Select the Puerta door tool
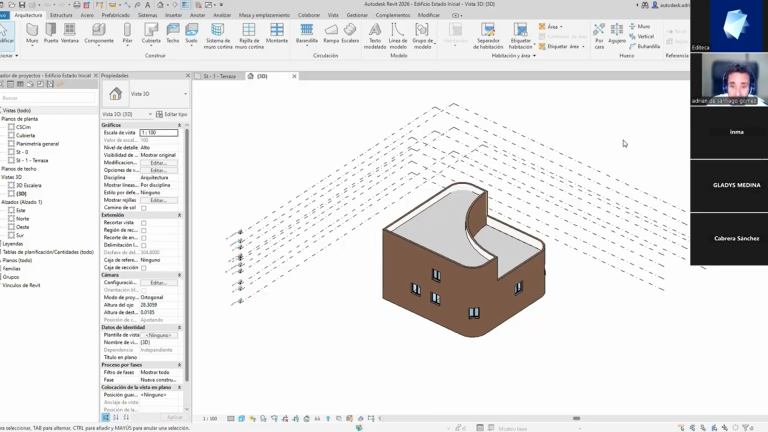 coord(50,33)
